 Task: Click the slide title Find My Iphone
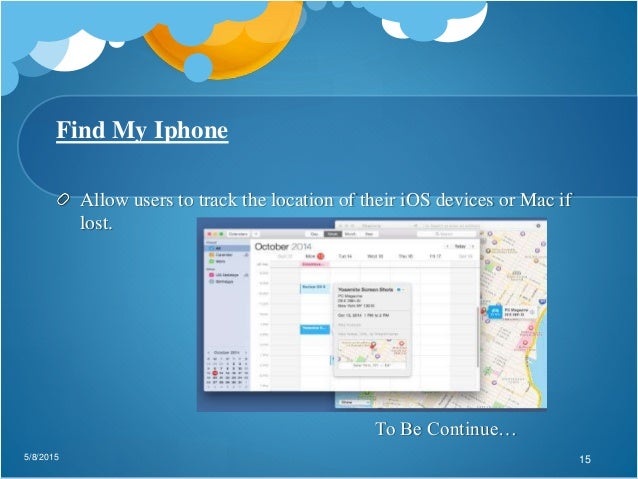(142, 130)
